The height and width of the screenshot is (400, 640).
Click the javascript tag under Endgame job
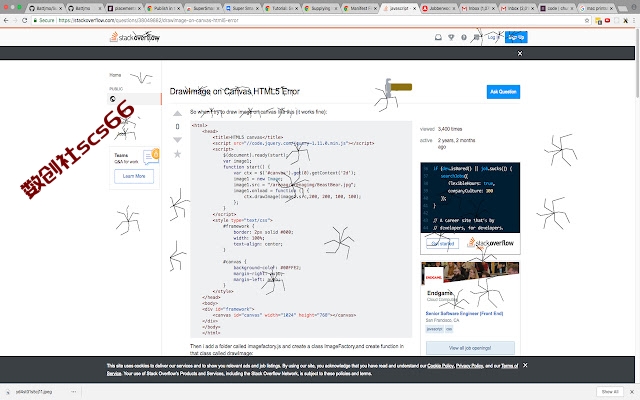[x=434, y=329]
